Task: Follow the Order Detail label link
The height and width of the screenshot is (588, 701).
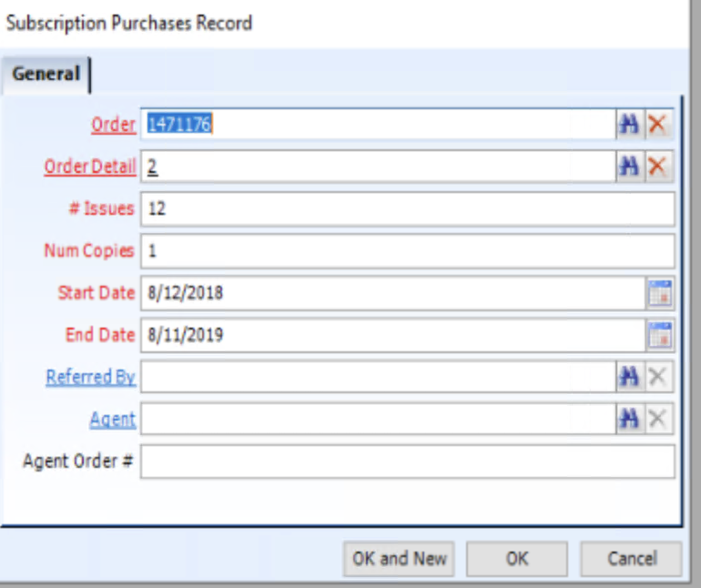Action: click(x=90, y=167)
